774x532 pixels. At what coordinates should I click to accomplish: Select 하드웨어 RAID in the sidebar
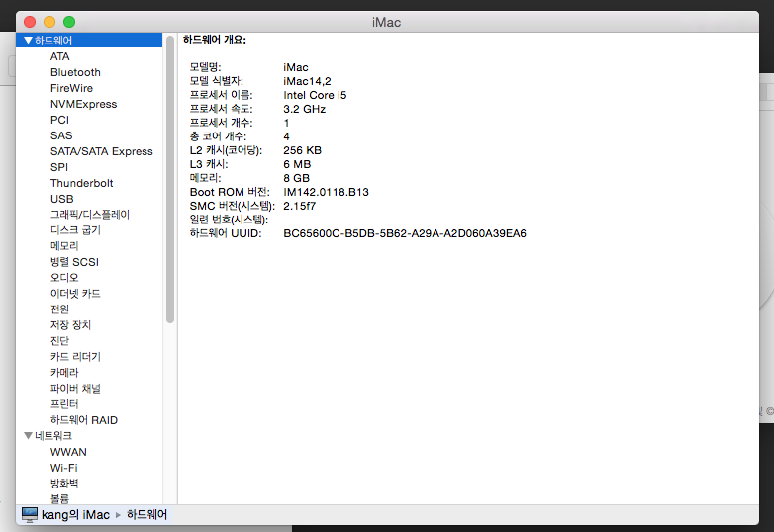pyautogui.click(x=83, y=420)
